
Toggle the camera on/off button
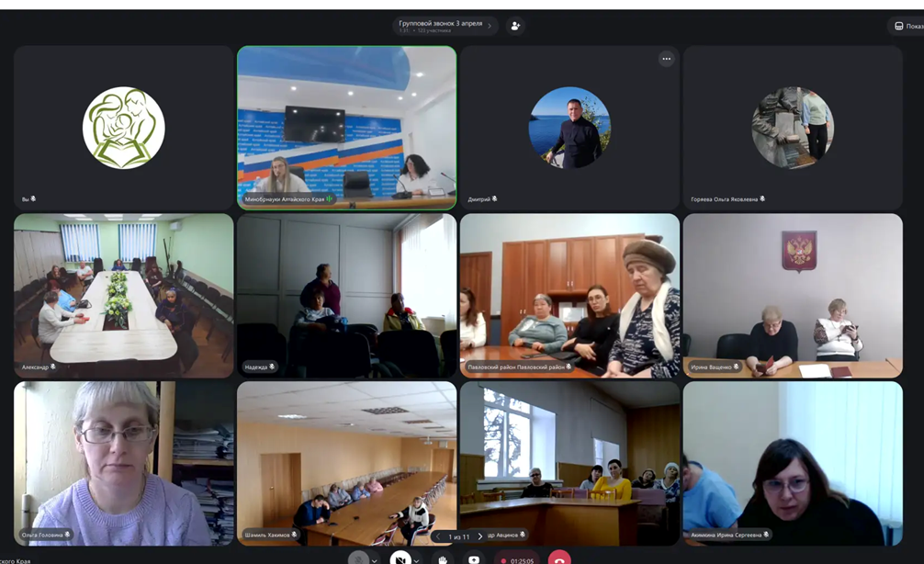tap(400, 558)
